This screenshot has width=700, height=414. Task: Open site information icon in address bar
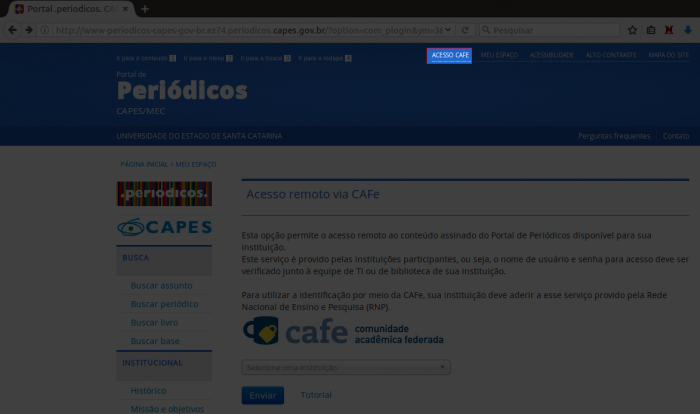(x=45, y=30)
